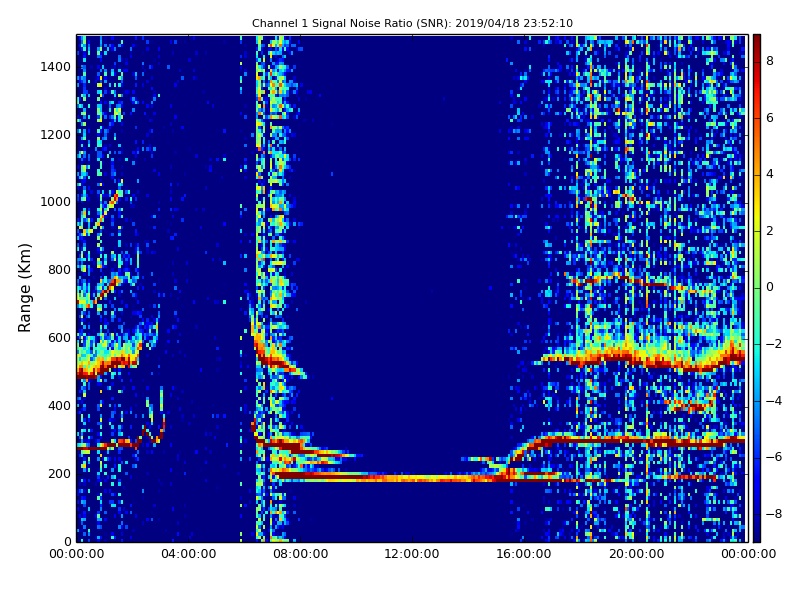Click the 16:00:00 time axis label

click(524, 554)
